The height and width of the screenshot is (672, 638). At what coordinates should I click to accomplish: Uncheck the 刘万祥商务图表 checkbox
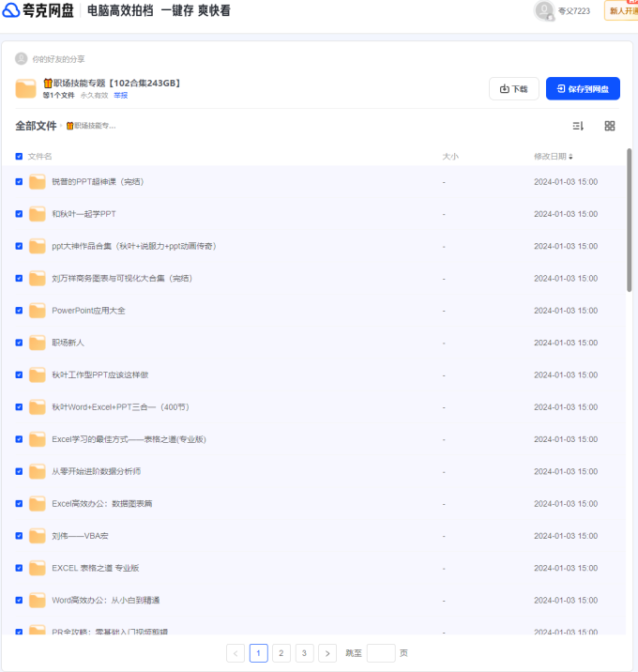click(19, 278)
